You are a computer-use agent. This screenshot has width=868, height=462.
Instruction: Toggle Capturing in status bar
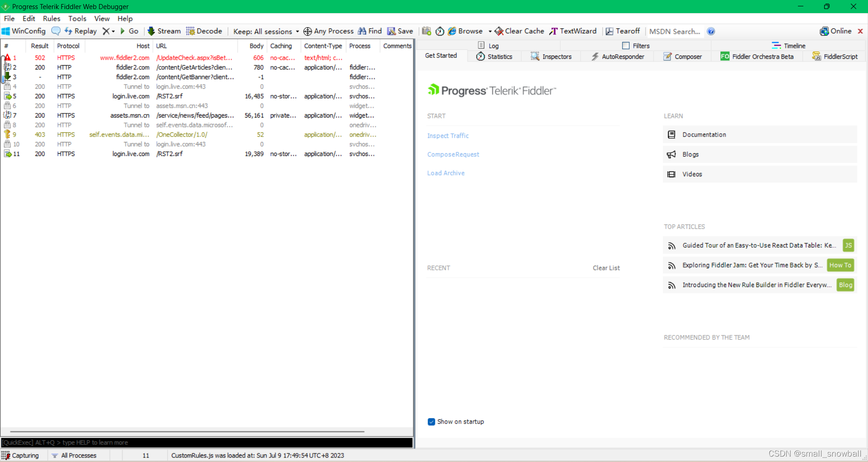[x=21, y=456]
